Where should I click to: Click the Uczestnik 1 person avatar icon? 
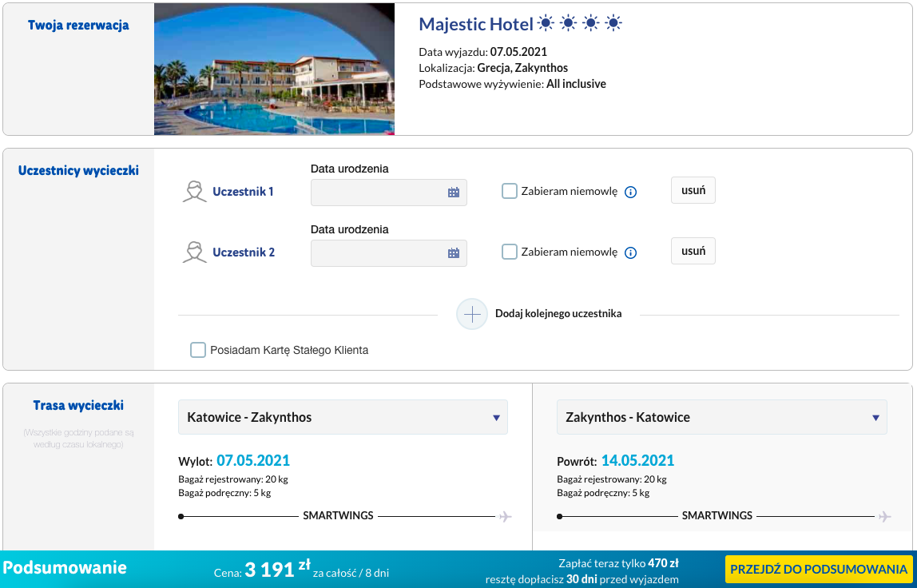(195, 191)
